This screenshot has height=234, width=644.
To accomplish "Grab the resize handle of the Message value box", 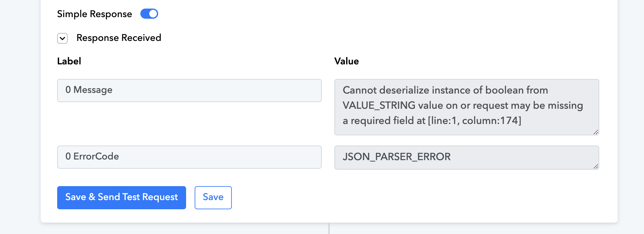I will (x=596, y=132).
